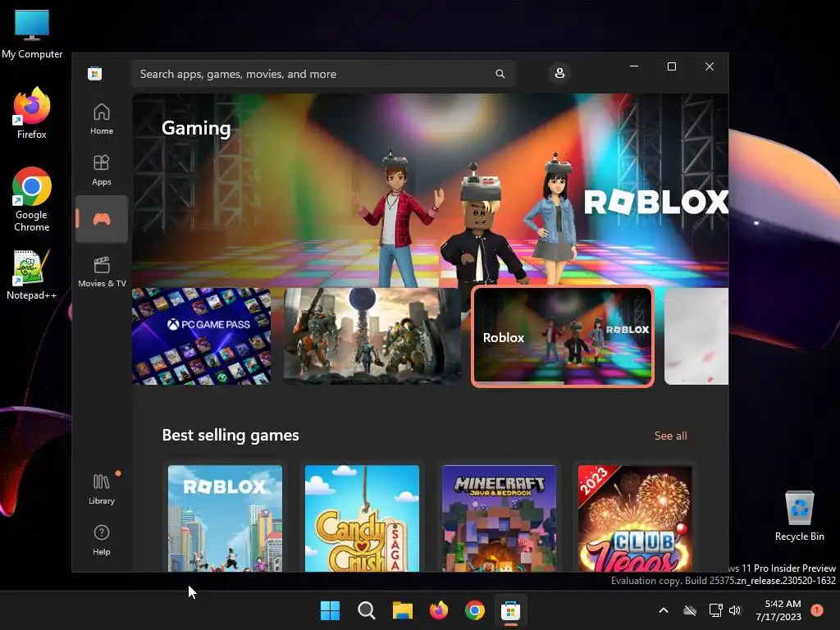Viewport: 840px width, 630px height.
Task: Launch Chrome from the taskbar
Action: click(x=475, y=610)
